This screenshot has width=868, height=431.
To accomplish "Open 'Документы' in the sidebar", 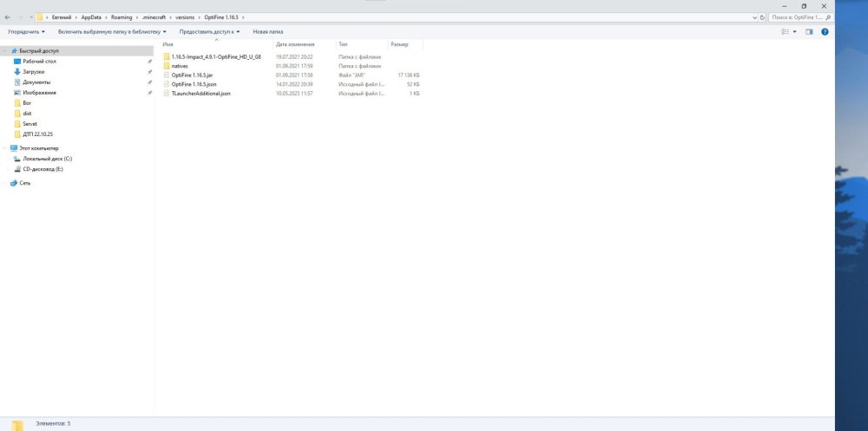I will pos(36,82).
